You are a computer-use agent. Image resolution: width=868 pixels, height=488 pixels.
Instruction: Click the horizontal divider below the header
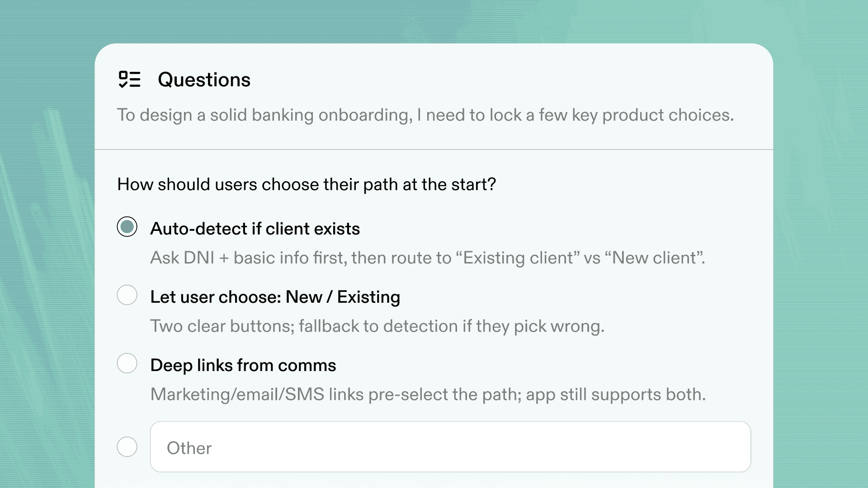coord(434,149)
